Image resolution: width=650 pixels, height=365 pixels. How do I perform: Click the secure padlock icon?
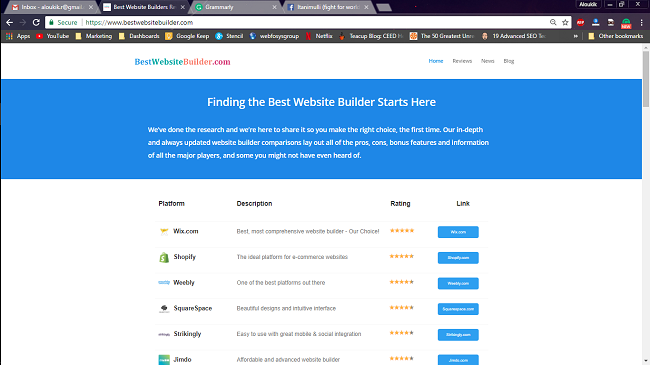coord(51,22)
